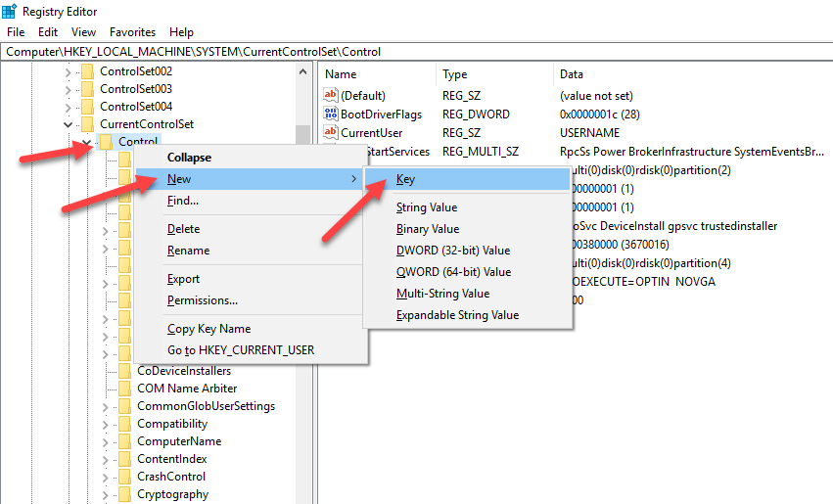Expand the ControlSet004 tree node

click(68, 107)
